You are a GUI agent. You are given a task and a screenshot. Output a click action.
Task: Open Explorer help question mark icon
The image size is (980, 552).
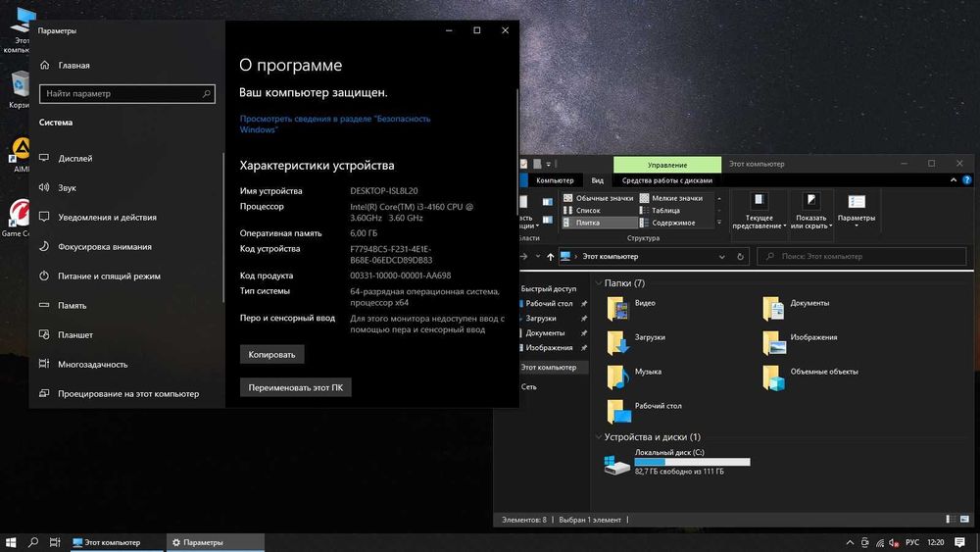click(x=966, y=180)
